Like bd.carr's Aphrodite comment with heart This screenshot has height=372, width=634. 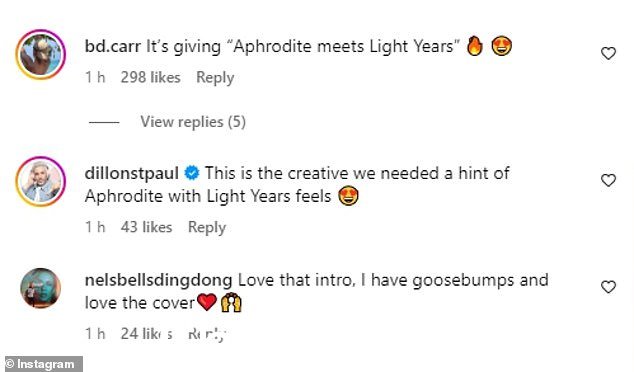pos(608,53)
